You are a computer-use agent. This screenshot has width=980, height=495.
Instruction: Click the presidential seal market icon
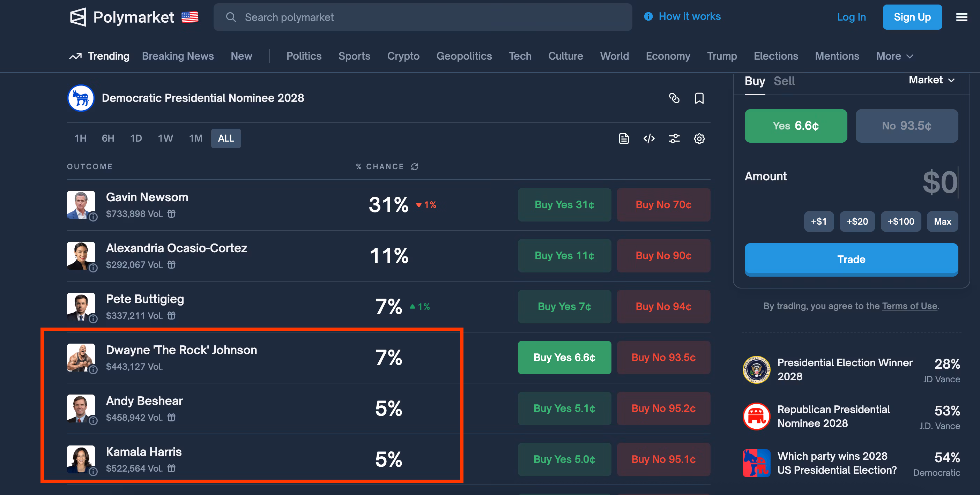pyautogui.click(x=756, y=369)
